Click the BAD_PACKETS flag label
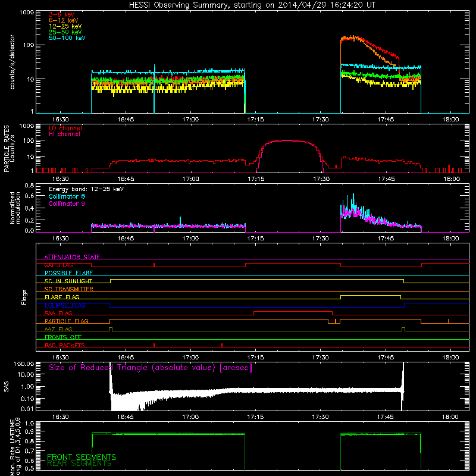476x476 pixels. 65,345
